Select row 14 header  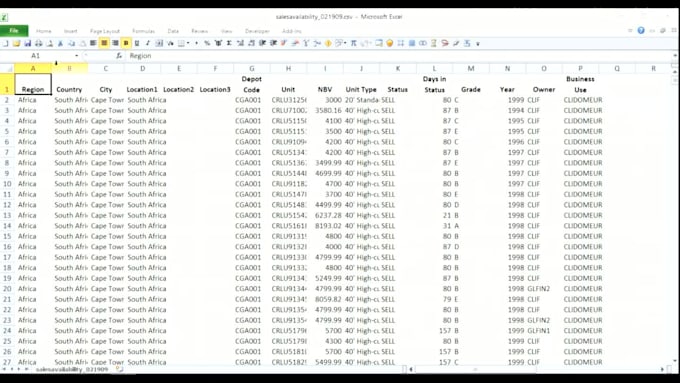(7, 226)
